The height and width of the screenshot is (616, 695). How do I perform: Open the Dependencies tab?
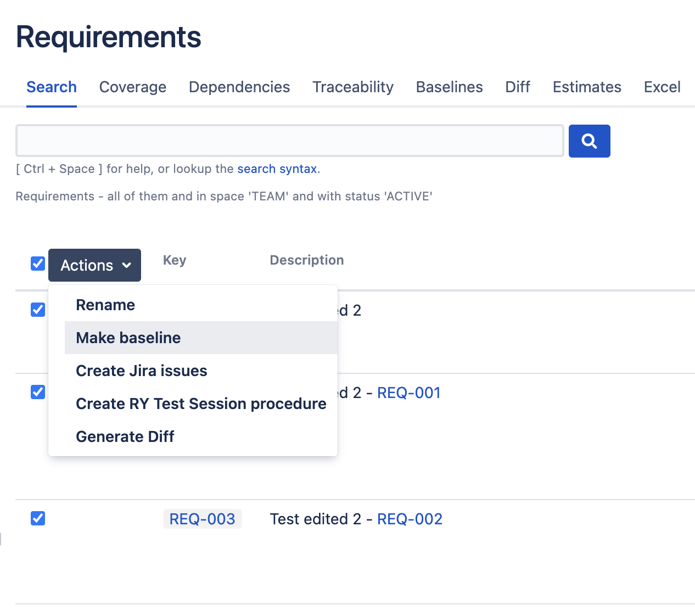(x=239, y=87)
